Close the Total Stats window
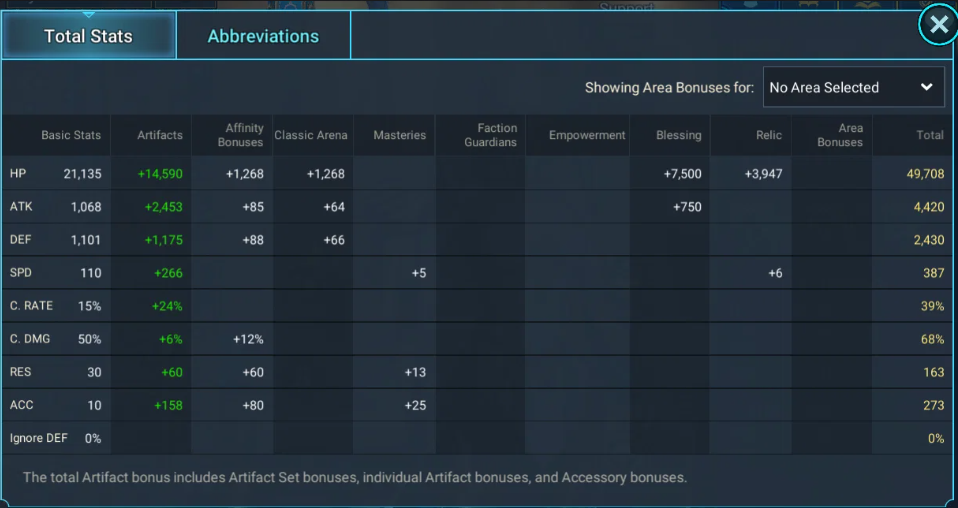This screenshot has height=508, width=958. click(938, 24)
